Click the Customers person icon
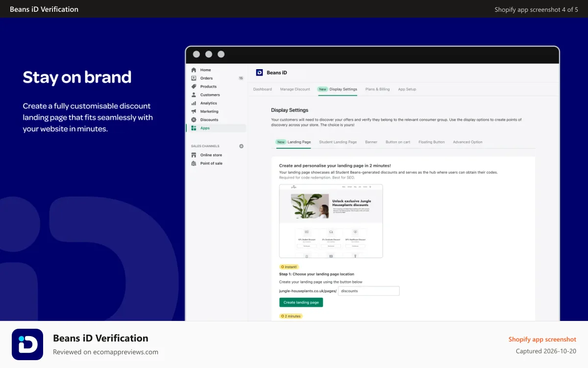Image resolution: width=588 pixels, height=368 pixels. 194,95
